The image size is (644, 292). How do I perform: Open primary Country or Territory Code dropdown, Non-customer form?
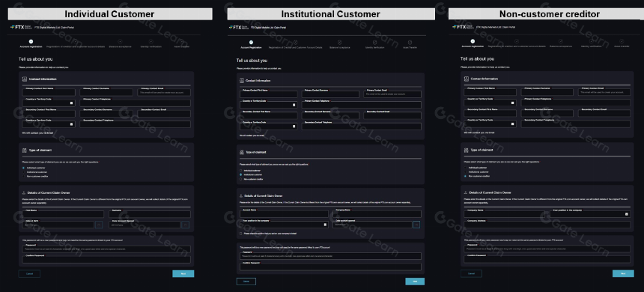(x=490, y=103)
